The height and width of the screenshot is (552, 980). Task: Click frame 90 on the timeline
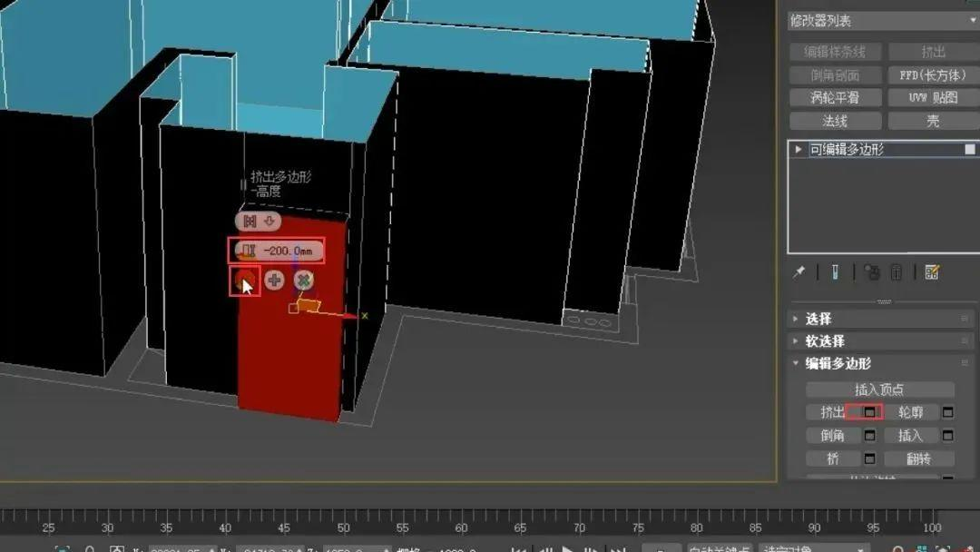click(x=814, y=527)
